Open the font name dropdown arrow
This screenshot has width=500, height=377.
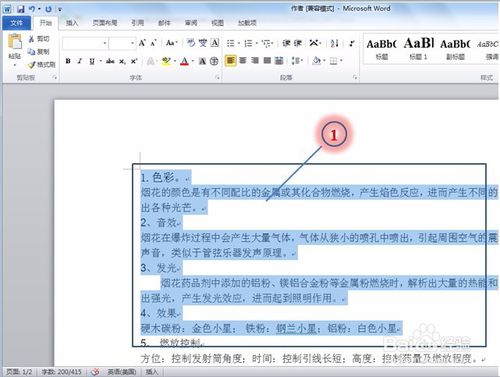tap(105, 43)
